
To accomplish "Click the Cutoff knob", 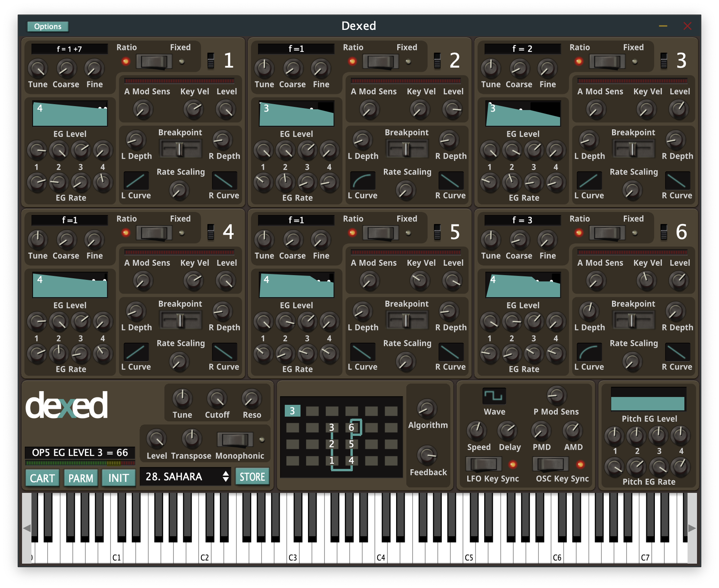I will [217, 399].
